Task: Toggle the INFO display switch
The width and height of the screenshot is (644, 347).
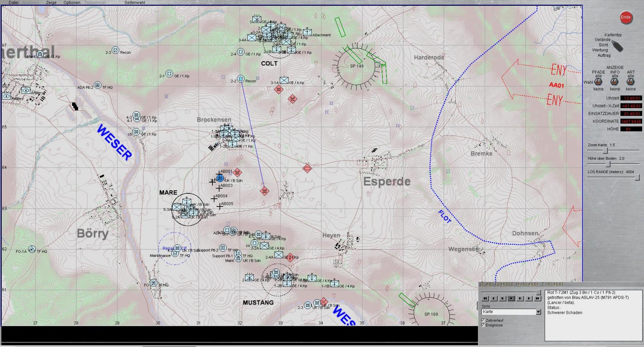Action: [x=615, y=82]
